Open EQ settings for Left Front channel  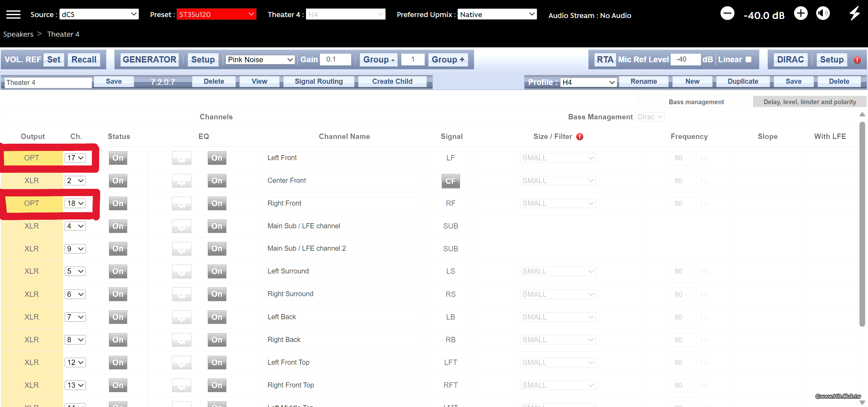tap(181, 158)
